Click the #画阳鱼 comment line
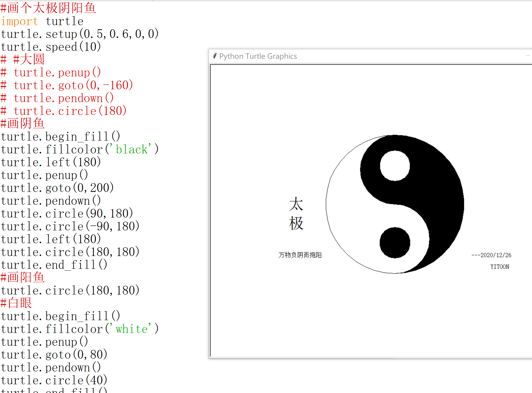The image size is (532, 393). (23, 278)
